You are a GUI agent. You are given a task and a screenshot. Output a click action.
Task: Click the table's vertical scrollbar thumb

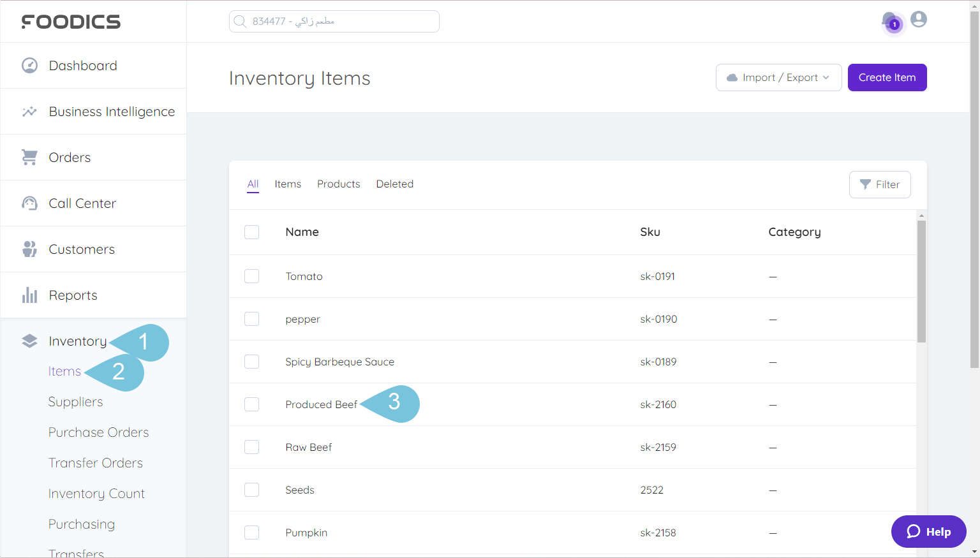(921, 281)
